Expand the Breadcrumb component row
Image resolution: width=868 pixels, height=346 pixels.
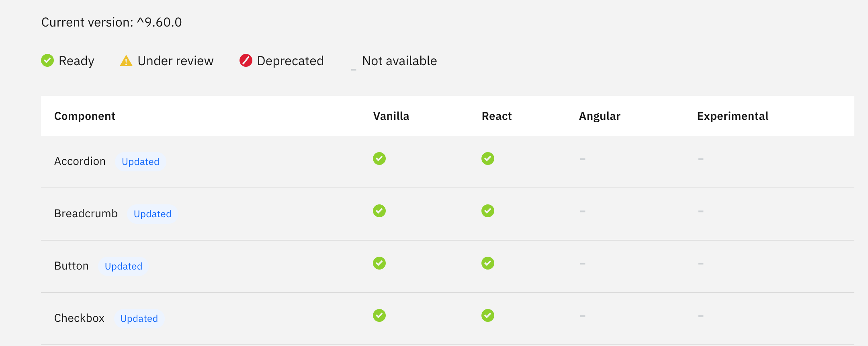tap(86, 213)
